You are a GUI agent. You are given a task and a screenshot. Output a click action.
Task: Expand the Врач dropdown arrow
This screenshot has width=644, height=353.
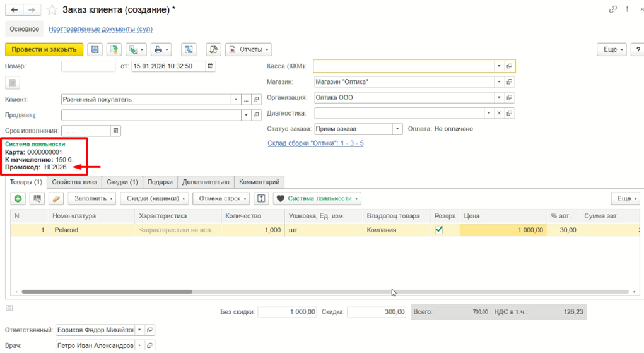pyautogui.click(x=139, y=345)
